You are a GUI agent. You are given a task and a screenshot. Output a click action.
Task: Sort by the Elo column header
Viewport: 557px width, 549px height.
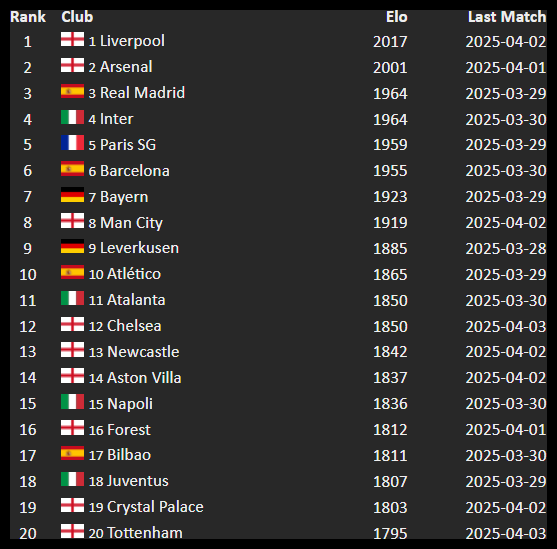[x=396, y=17]
